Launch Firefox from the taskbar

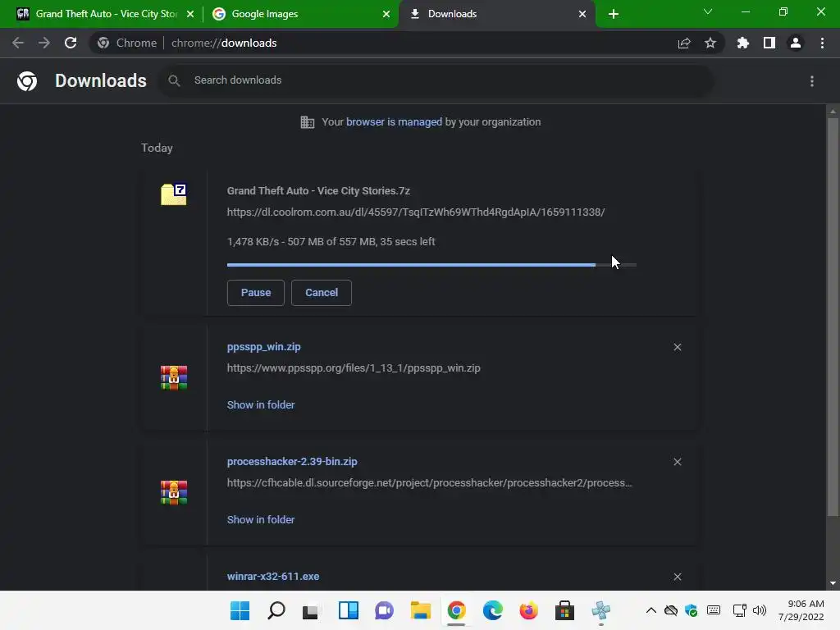[x=529, y=610]
